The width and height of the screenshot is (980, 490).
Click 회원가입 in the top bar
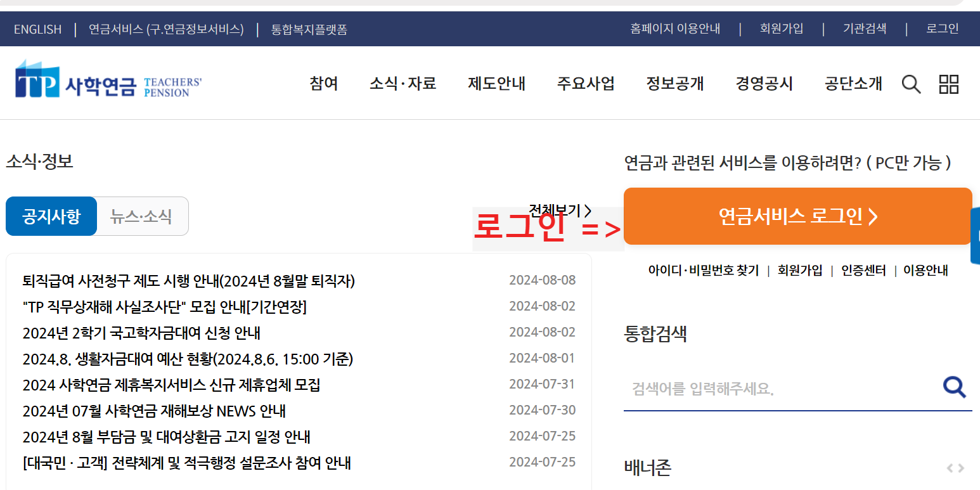coord(782,29)
